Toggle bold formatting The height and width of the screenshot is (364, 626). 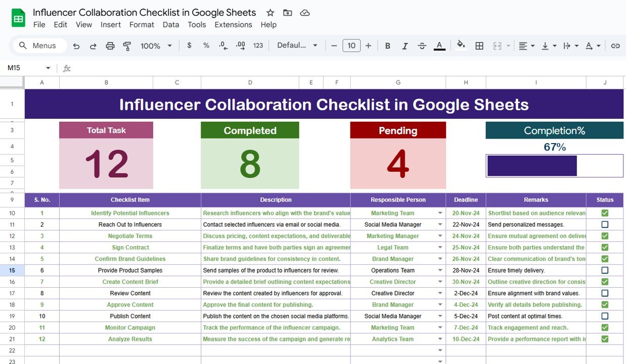pos(388,46)
